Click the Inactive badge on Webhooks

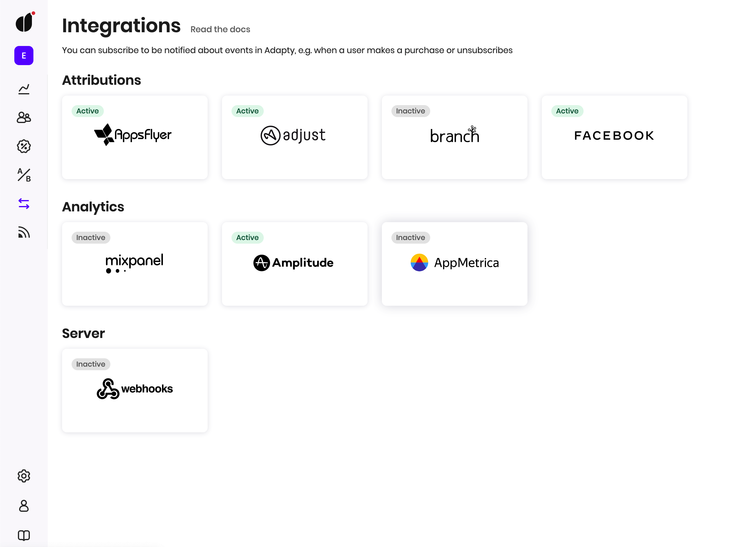[x=91, y=364]
